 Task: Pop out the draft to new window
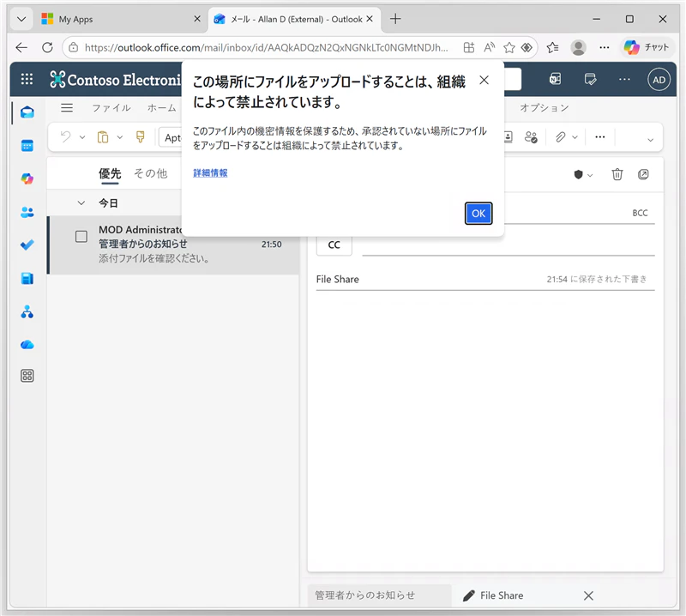(643, 174)
